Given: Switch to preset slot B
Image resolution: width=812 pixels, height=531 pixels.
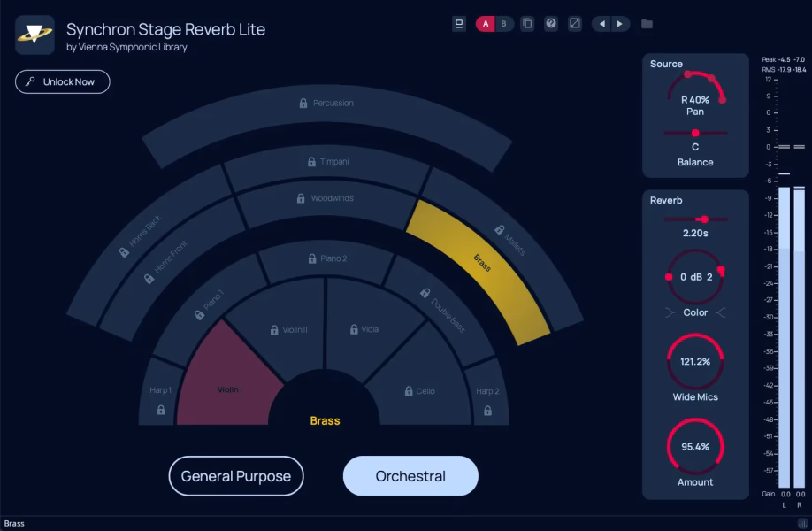Looking at the screenshot, I should [504, 24].
